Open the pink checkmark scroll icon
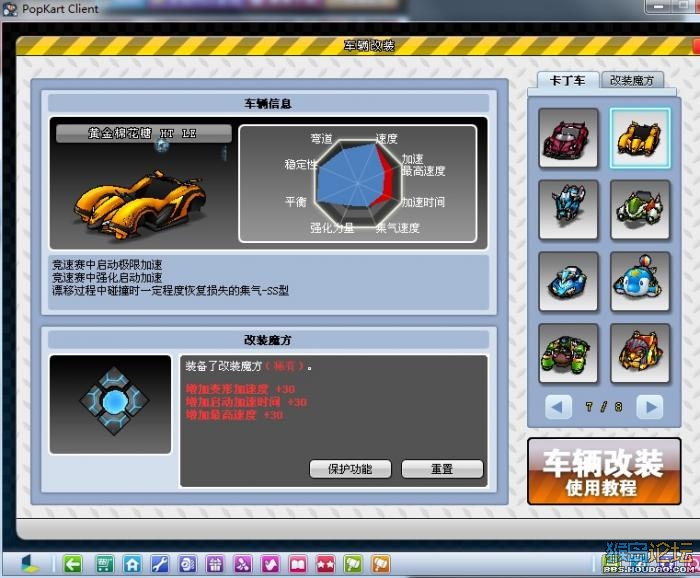This screenshot has width=700, height=578. pyautogui.click(x=270, y=565)
